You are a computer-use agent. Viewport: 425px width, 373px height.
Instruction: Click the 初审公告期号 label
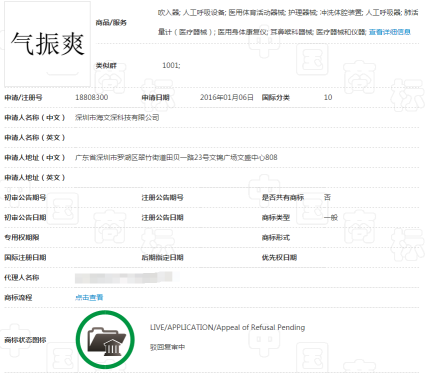pos(25,198)
